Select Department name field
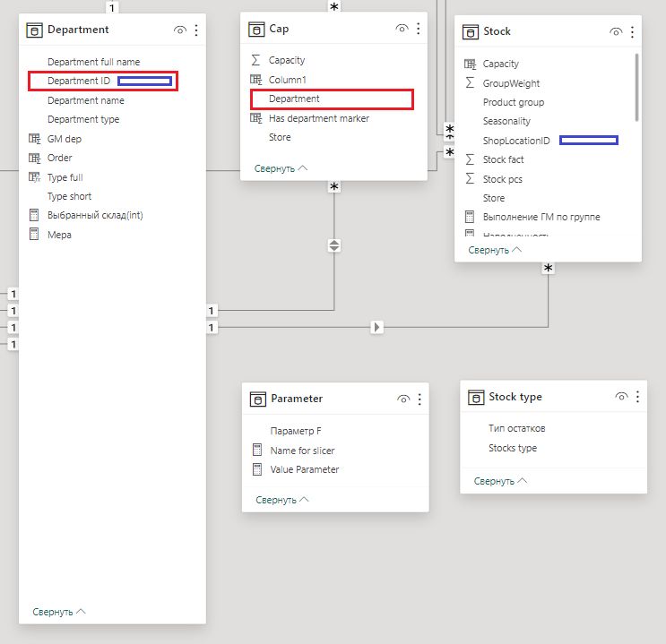666x644 pixels. [86, 100]
